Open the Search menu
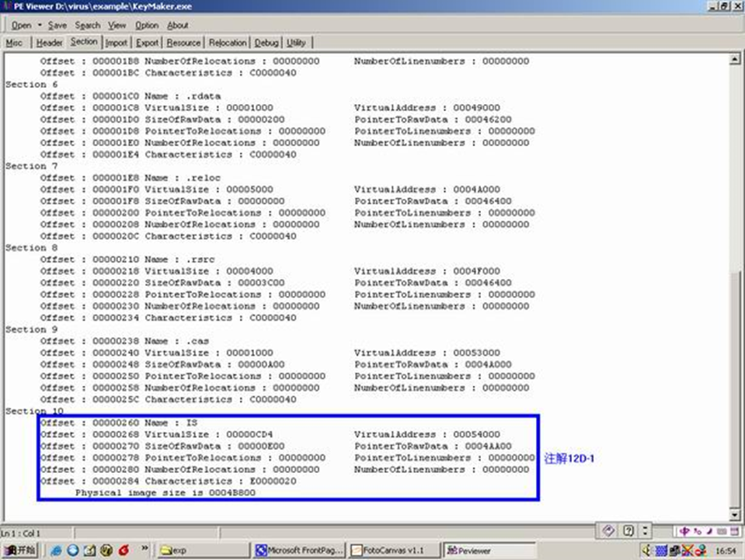This screenshot has width=745, height=560. pyautogui.click(x=87, y=25)
